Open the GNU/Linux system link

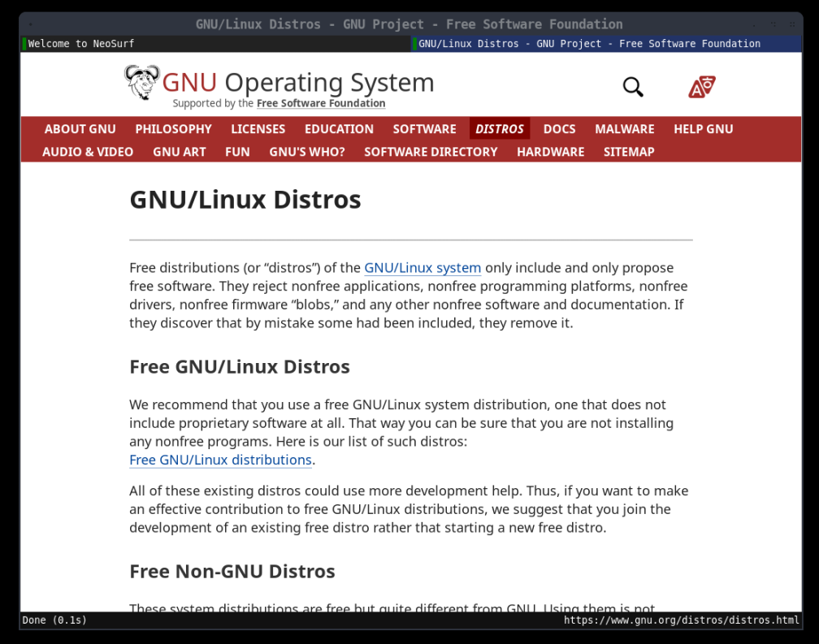pos(422,268)
